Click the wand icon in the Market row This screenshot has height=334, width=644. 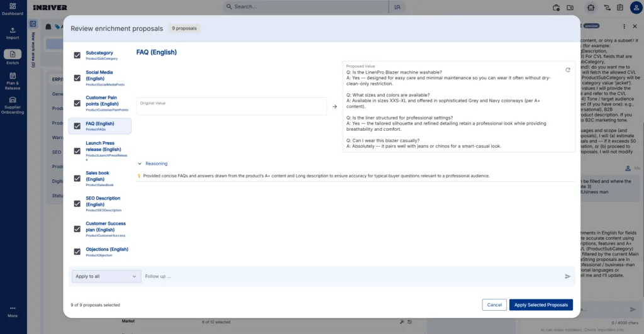click(402, 322)
